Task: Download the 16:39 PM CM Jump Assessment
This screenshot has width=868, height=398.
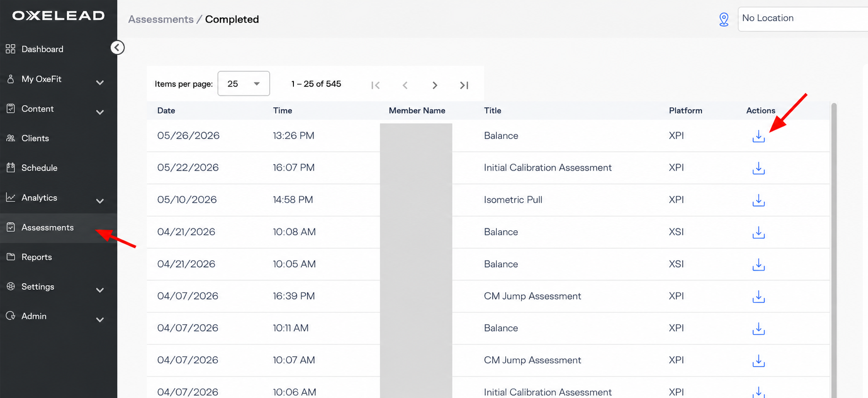Action: point(758,297)
